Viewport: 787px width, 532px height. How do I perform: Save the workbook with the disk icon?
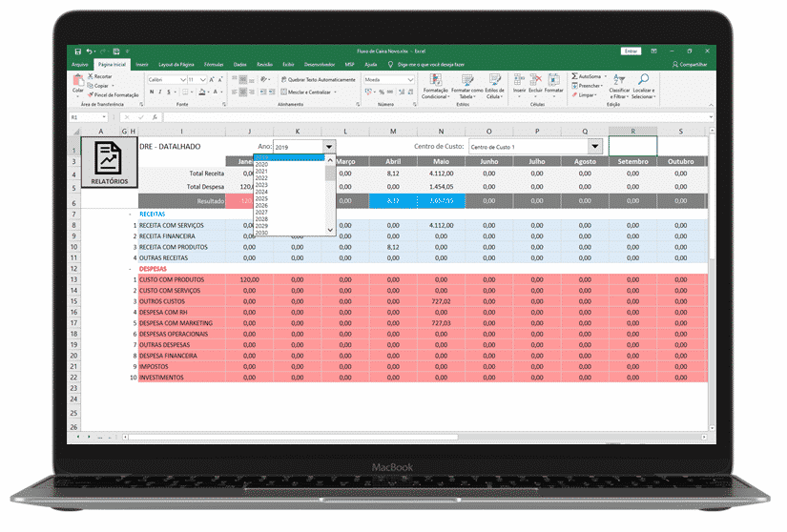coord(78,51)
